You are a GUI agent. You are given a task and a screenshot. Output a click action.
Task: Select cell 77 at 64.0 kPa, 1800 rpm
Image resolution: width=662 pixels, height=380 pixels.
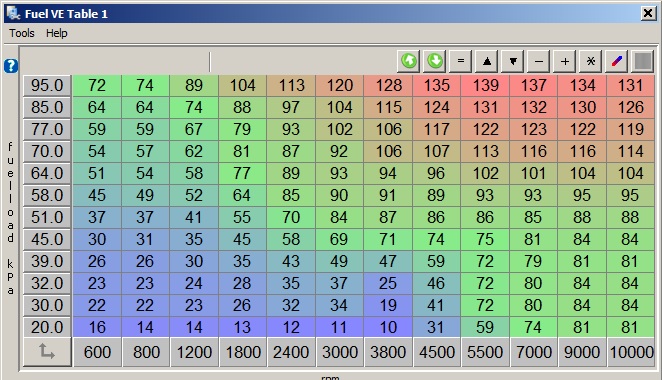243,174
